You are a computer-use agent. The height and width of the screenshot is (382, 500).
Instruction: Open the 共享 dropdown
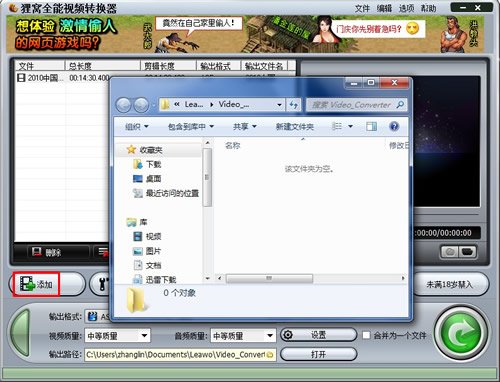(x=245, y=127)
